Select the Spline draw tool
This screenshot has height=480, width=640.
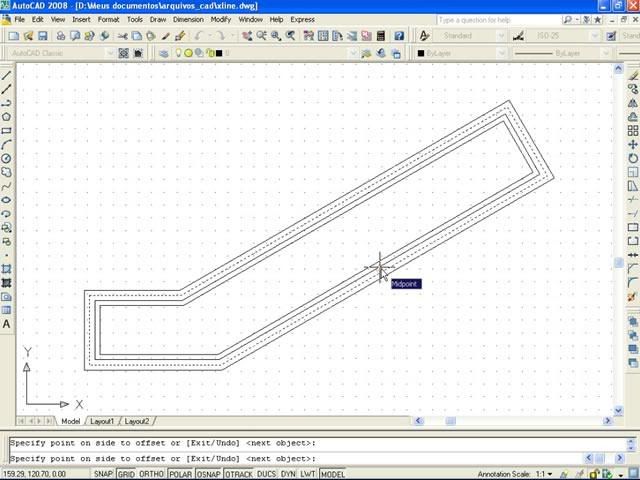[6, 186]
